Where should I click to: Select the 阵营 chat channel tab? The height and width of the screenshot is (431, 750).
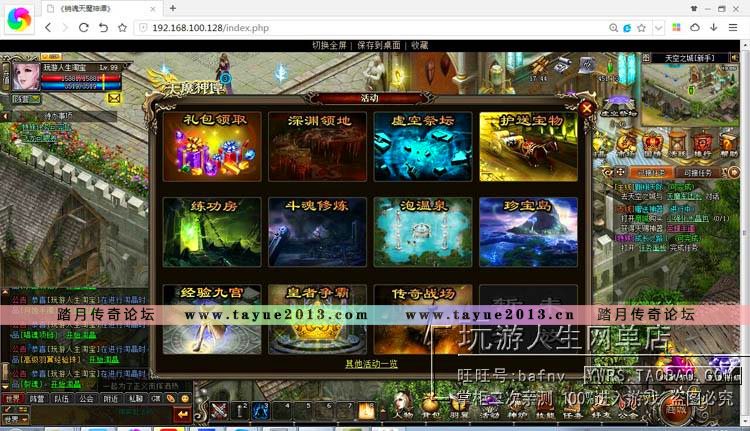click(37, 398)
